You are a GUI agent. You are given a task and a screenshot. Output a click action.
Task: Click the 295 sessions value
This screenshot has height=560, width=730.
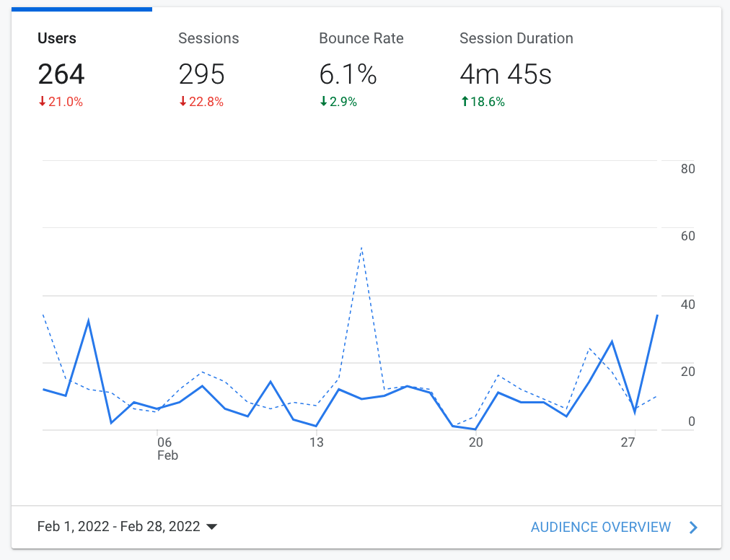(x=202, y=74)
